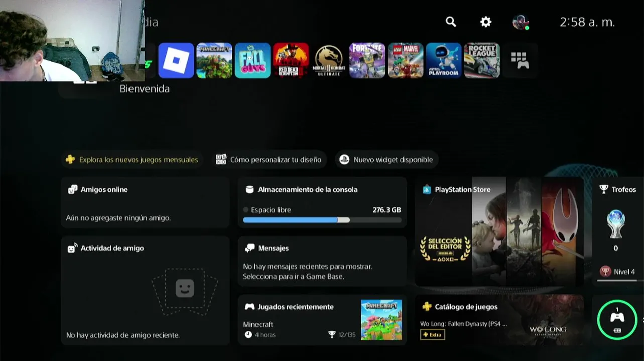Image resolution: width=644 pixels, height=361 pixels.
Task: Launch the Fortnite game tile
Action: pyautogui.click(x=367, y=60)
